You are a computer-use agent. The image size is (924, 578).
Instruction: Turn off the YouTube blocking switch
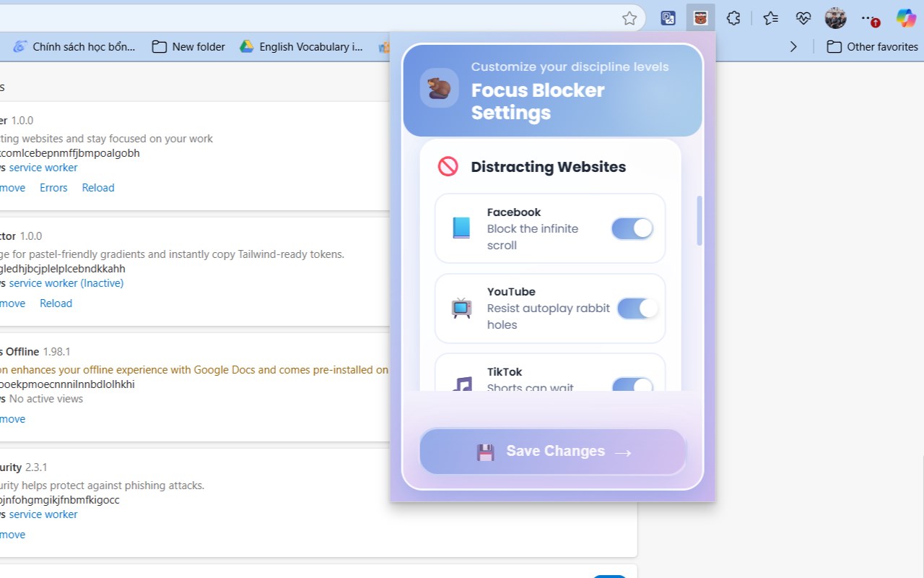[638, 309]
